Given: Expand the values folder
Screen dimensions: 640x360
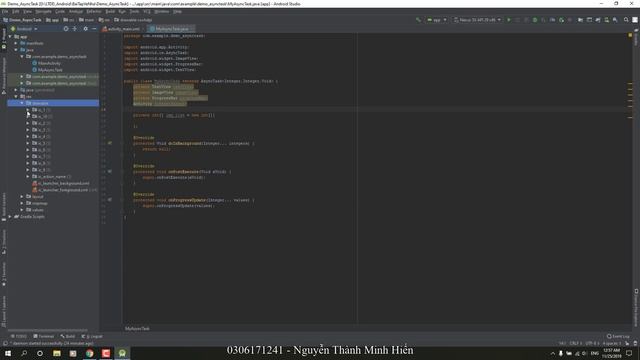Looking at the screenshot, I should click(22, 210).
